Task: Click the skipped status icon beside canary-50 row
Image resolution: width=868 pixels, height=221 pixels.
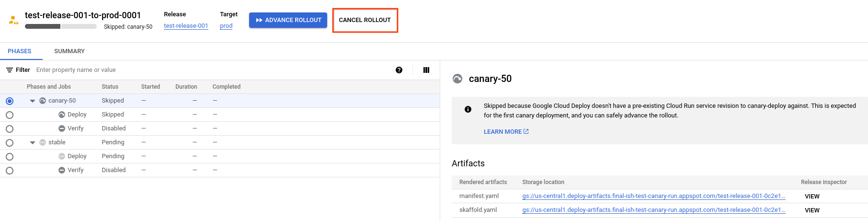Action: tap(43, 101)
